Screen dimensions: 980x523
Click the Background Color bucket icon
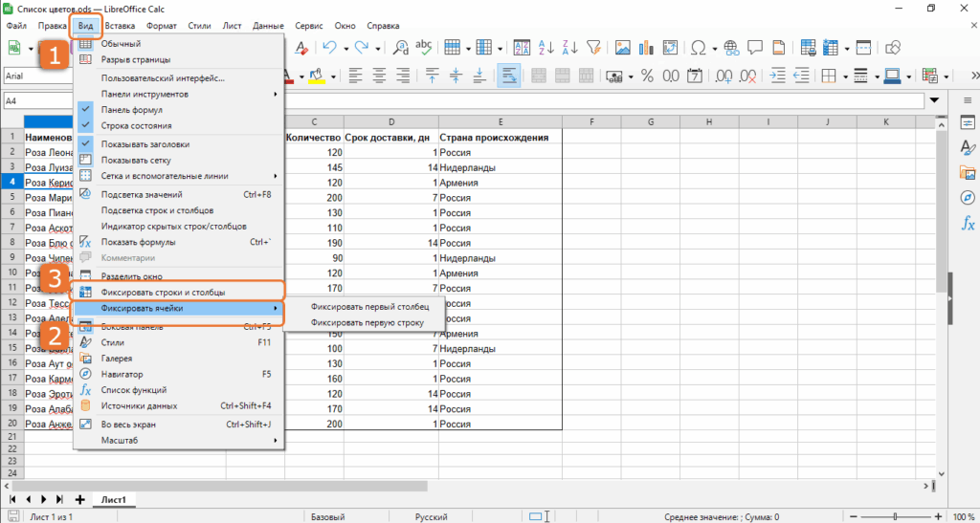[x=316, y=76]
